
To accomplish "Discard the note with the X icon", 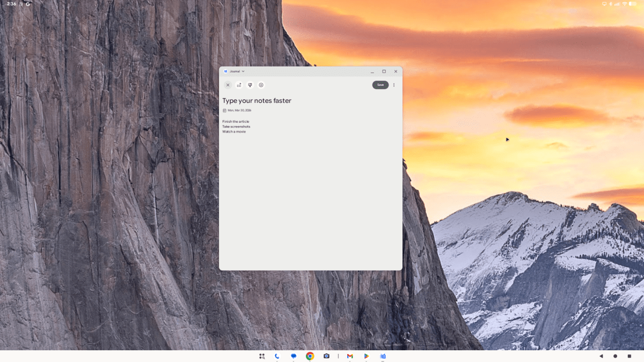I will pyautogui.click(x=228, y=85).
